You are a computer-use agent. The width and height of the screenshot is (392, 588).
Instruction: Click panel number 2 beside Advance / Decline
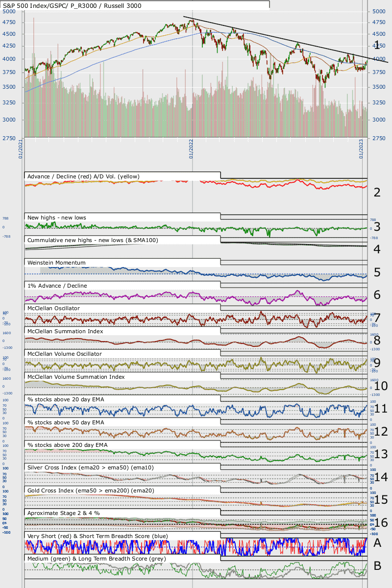click(377, 192)
